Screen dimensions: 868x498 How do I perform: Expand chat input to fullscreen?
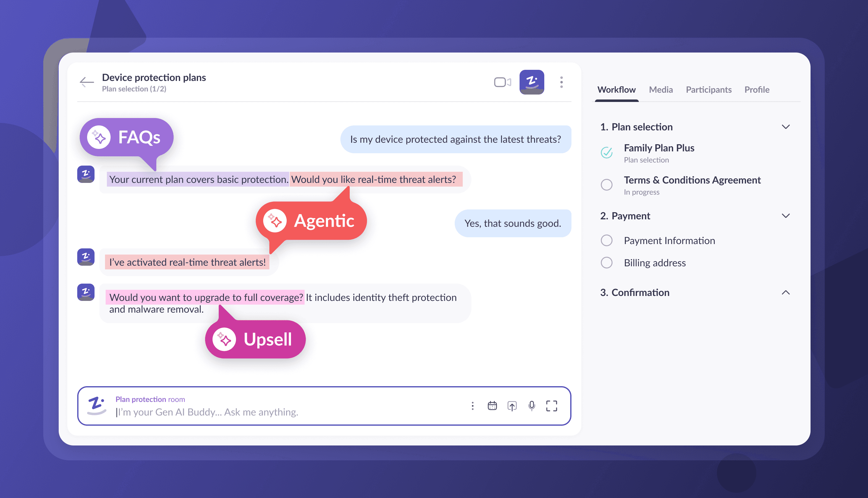pos(551,406)
